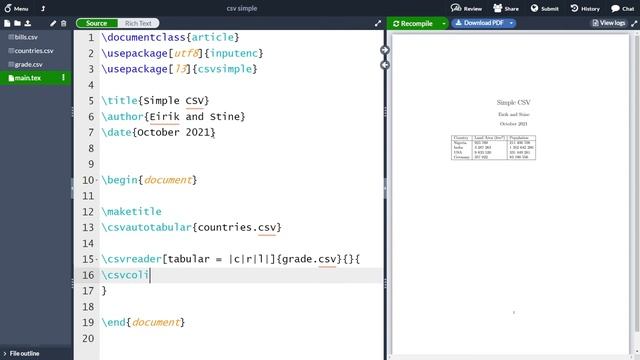Click the \end{document} line

point(143,322)
